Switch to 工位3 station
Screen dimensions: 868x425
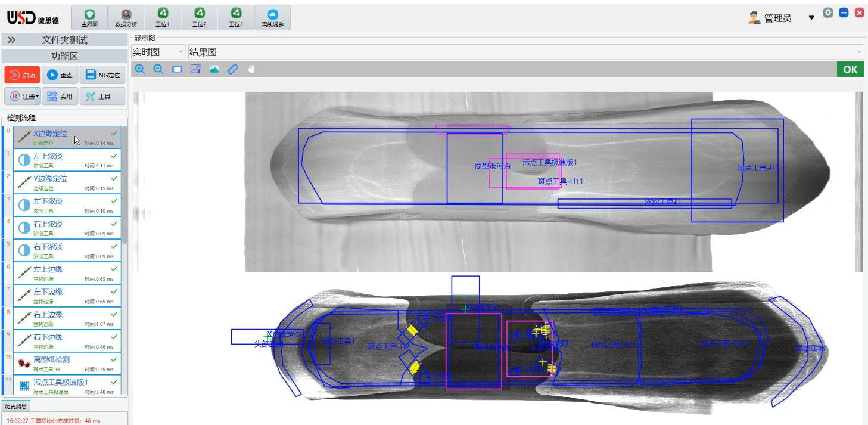click(x=236, y=18)
